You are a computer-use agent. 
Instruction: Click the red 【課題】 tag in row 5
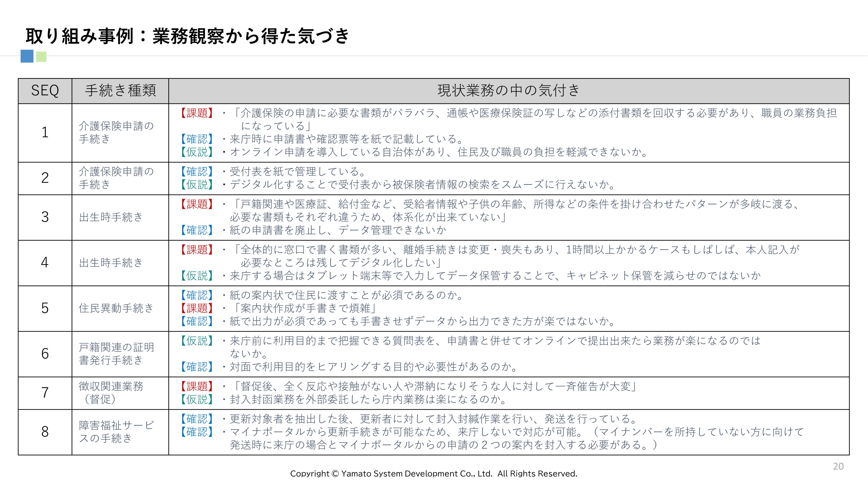197,308
